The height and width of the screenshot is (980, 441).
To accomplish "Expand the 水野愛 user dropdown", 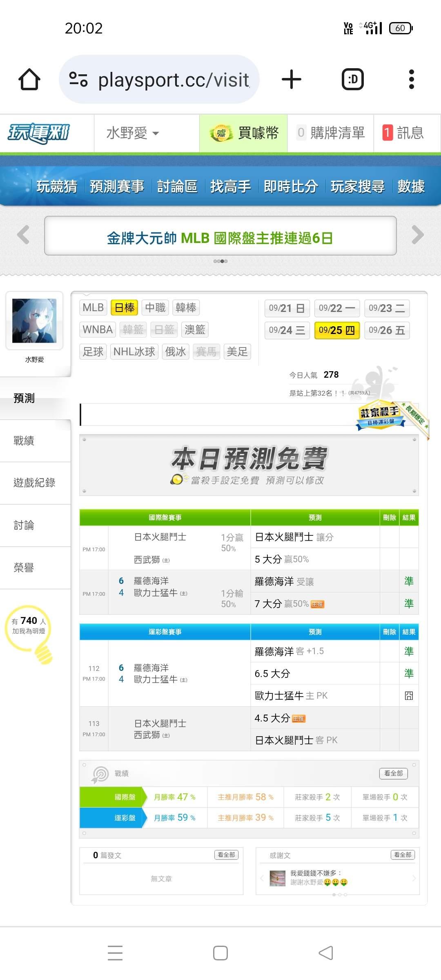I will point(133,133).
